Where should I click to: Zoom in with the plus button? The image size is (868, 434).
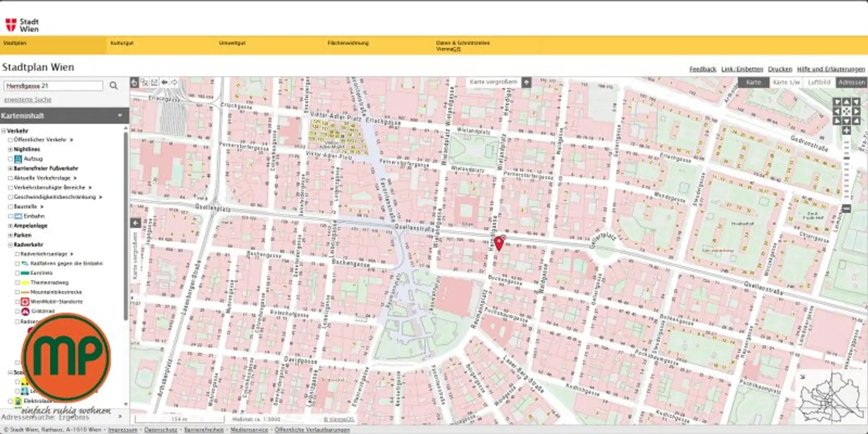coord(846,131)
